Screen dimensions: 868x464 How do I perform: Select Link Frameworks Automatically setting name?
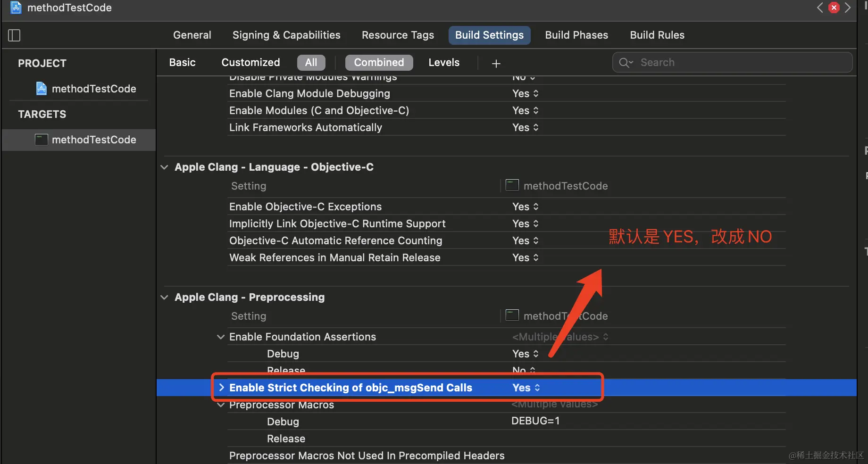point(306,128)
